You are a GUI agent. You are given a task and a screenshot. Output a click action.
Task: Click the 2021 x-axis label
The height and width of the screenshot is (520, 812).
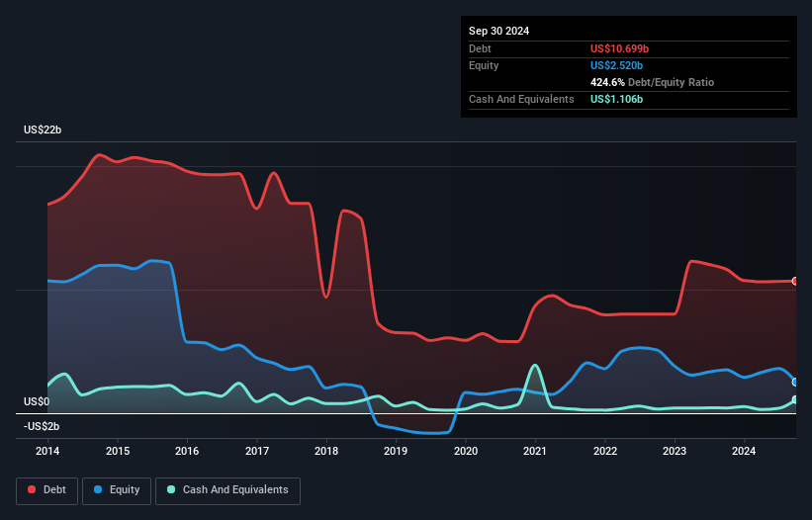(535, 451)
